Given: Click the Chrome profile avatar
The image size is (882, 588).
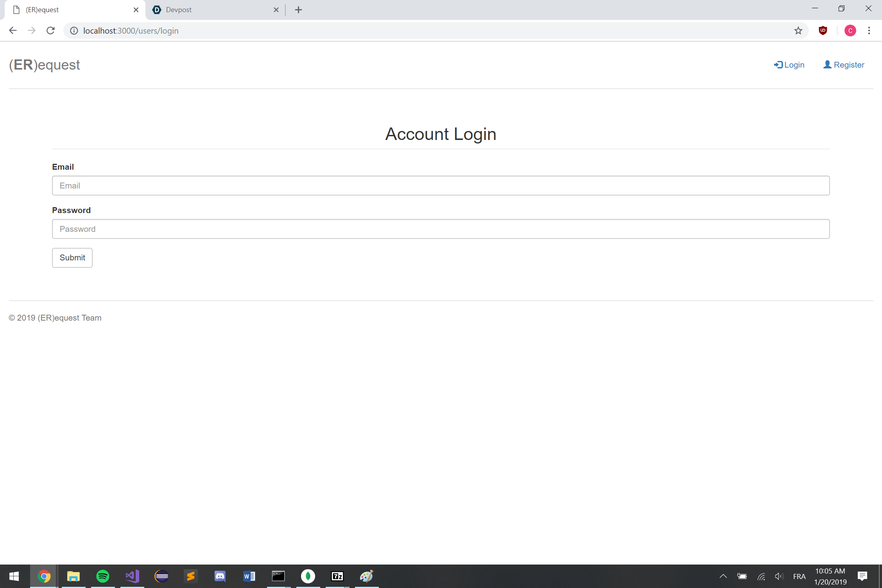Looking at the screenshot, I should [x=850, y=30].
